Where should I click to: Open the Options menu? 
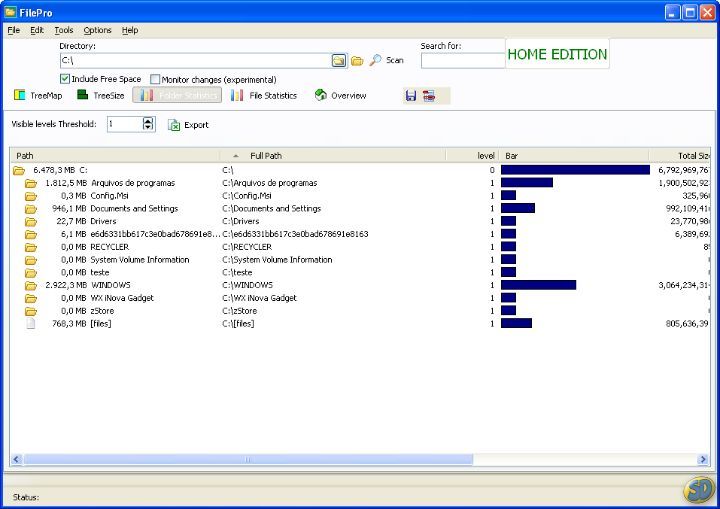[97, 30]
